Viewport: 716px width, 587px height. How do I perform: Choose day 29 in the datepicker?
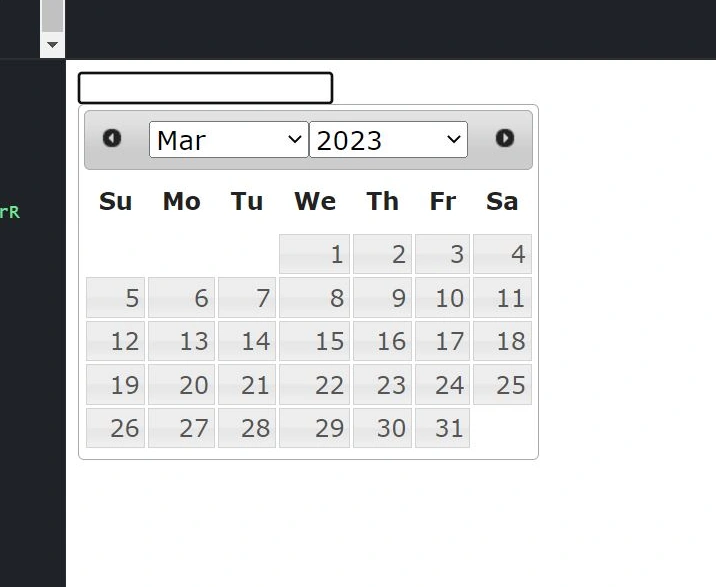[x=314, y=428]
